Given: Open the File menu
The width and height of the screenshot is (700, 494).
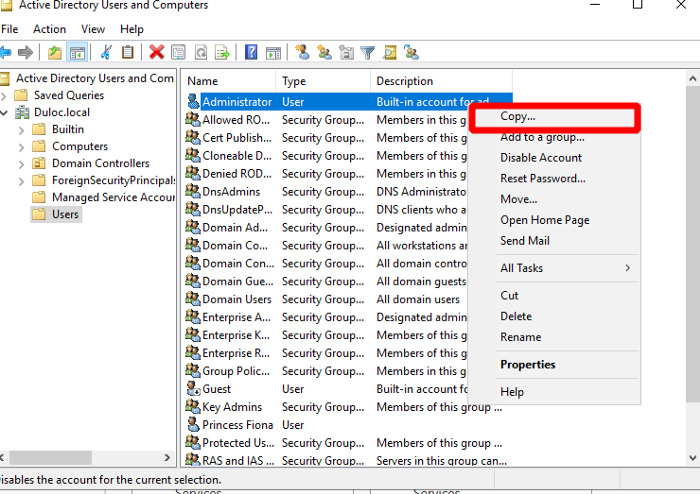Looking at the screenshot, I should (9, 29).
